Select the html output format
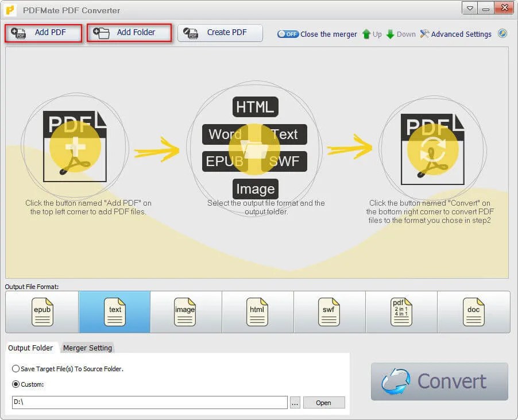The image size is (518, 420). [257, 312]
